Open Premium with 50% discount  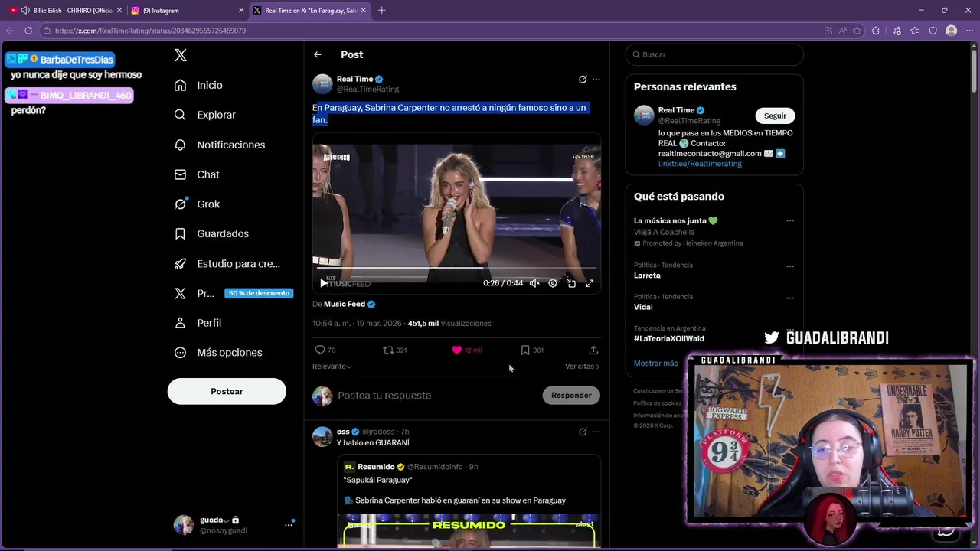233,293
